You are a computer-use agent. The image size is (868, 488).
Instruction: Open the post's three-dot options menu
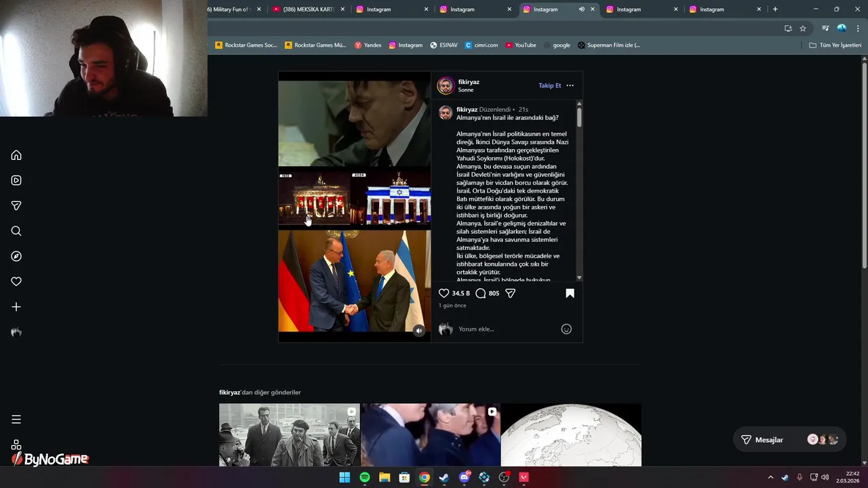click(570, 85)
